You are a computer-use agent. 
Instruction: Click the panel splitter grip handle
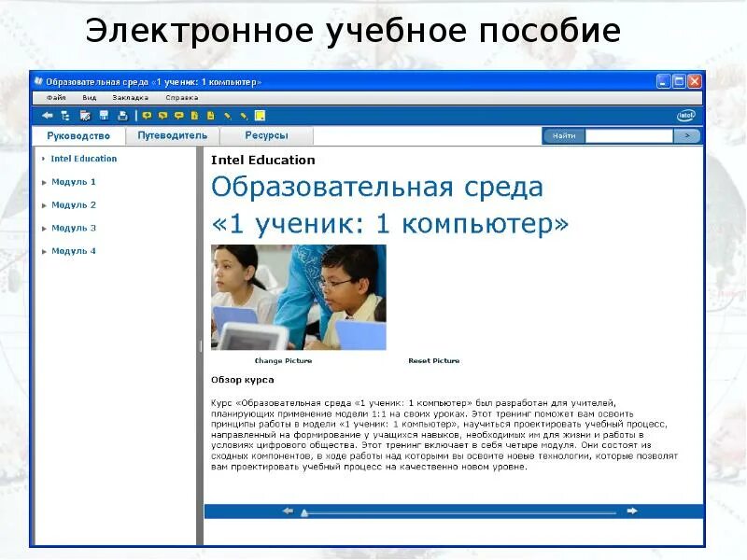click(201, 346)
